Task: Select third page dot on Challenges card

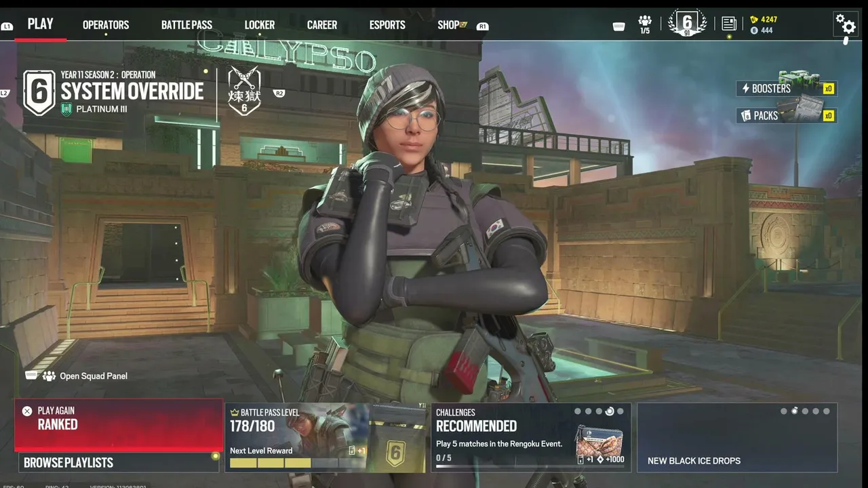Action: (x=599, y=411)
